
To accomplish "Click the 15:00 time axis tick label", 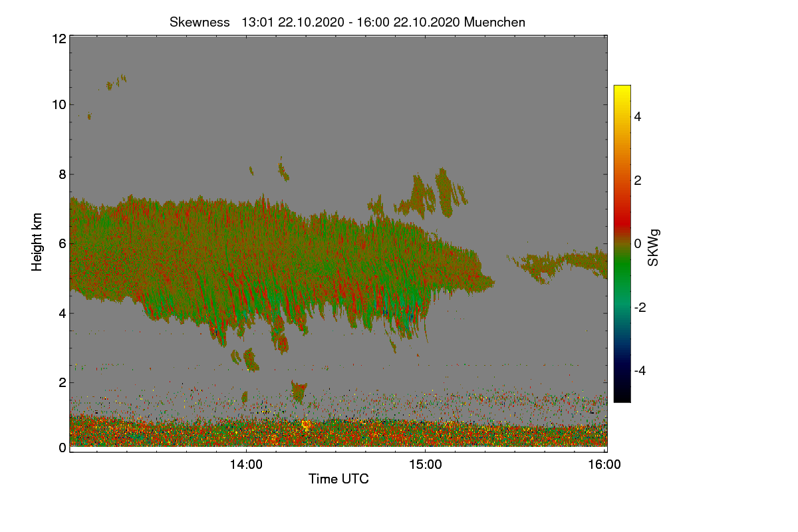I will [x=426, y=465].
